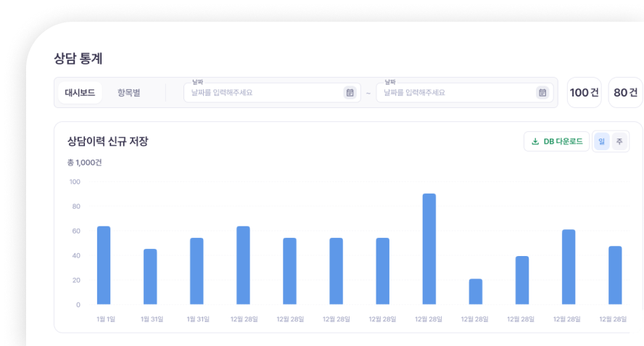Click the download arrow icon beside DB 다운로드
The height and width of the screenshot is (346, 644).
tap(535, 141)
